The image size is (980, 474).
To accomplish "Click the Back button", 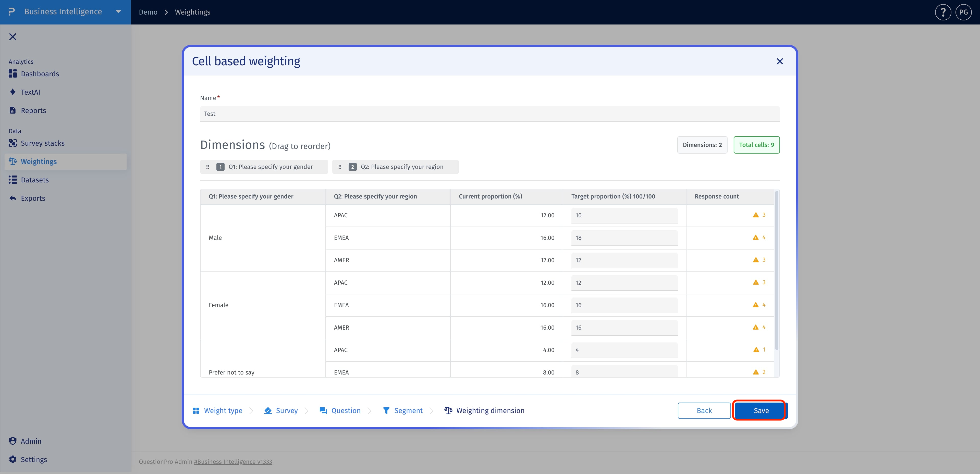I will pyautogui.click(x=704, y=410).
